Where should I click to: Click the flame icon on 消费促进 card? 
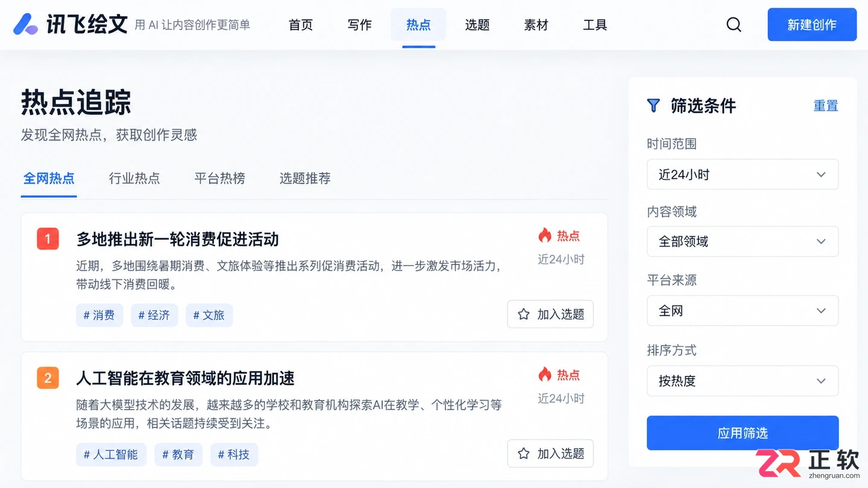(545, 235)
